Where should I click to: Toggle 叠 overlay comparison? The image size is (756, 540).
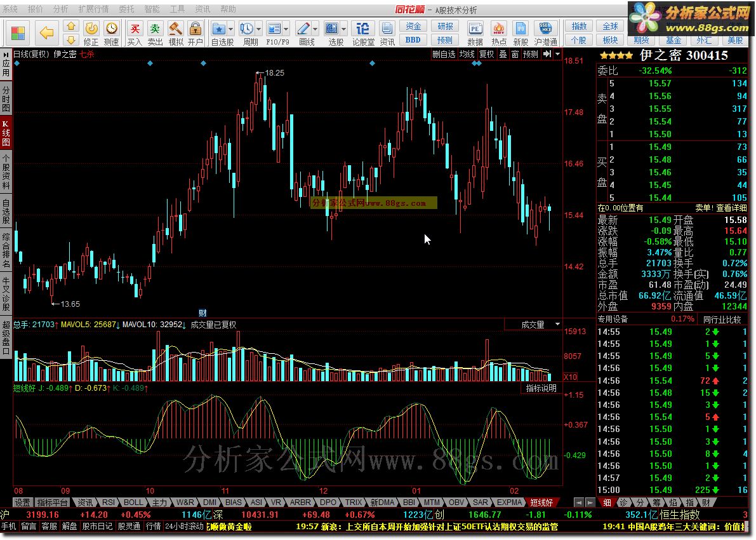pyautogui.click(x=502, y=54)
